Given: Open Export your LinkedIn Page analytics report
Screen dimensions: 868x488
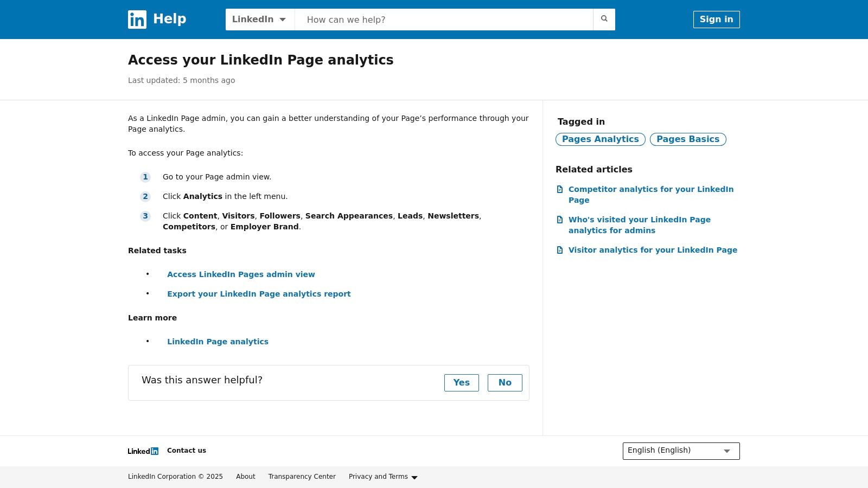Looking at the screenshot, I should click(259, 294).
